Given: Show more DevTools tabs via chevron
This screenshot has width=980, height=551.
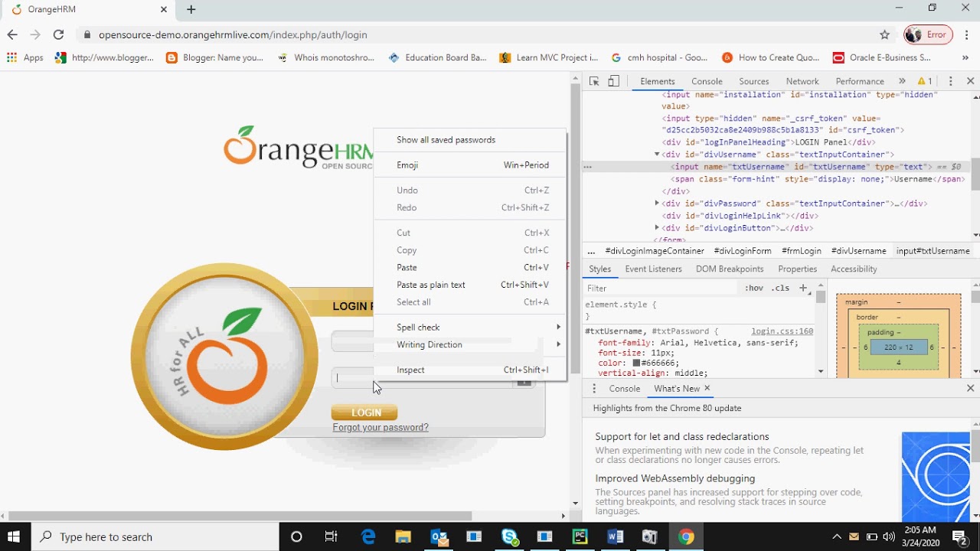Looking at the screenshot, I should [902, 81].
